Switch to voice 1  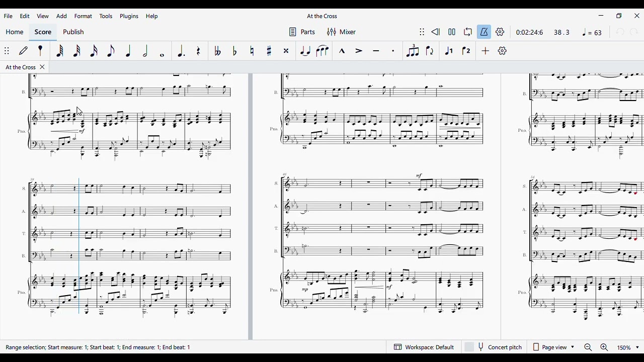tap(449, 51)
